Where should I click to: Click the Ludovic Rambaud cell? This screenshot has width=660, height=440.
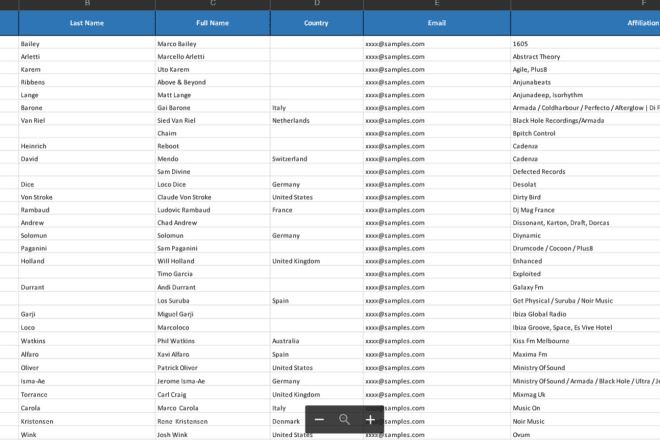[x=213, y=210]
